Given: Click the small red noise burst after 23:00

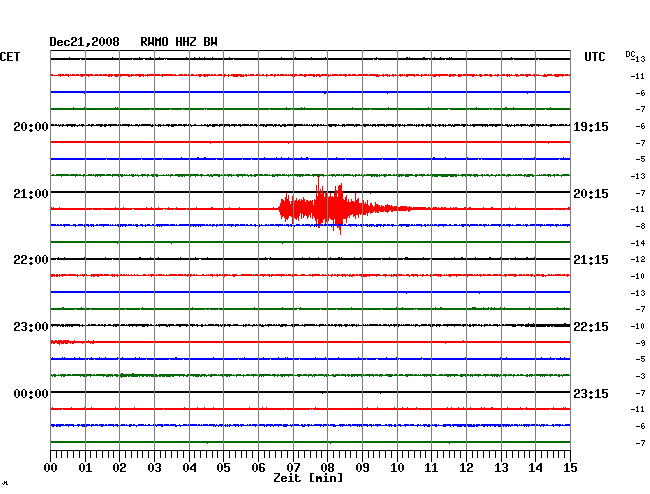Looking at the screenshot, I should click(73, 342).
